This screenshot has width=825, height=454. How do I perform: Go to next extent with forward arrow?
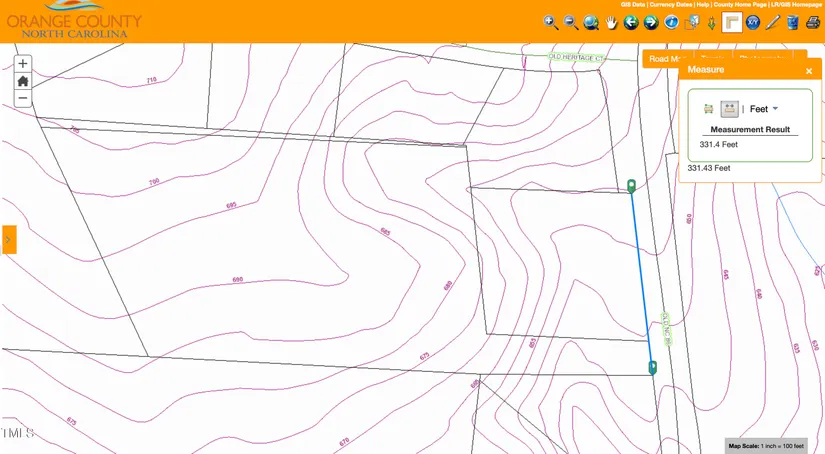click(651, 22)
